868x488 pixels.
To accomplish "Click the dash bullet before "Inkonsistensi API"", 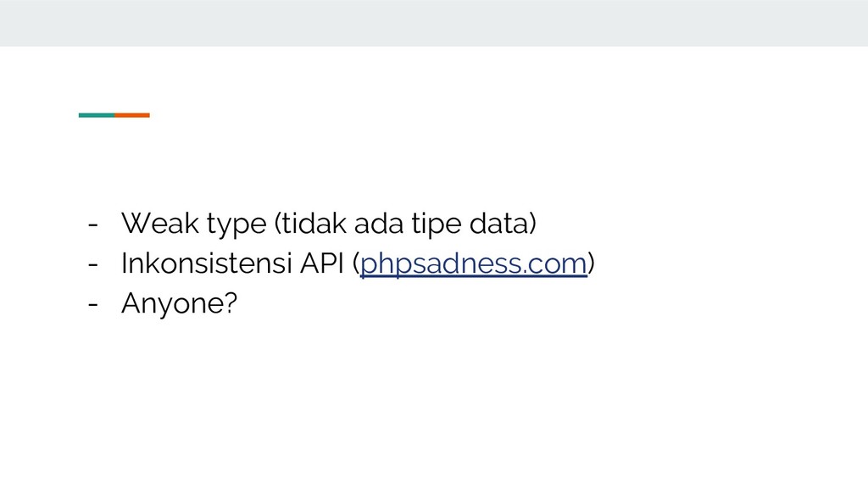I will pos(92,264).
